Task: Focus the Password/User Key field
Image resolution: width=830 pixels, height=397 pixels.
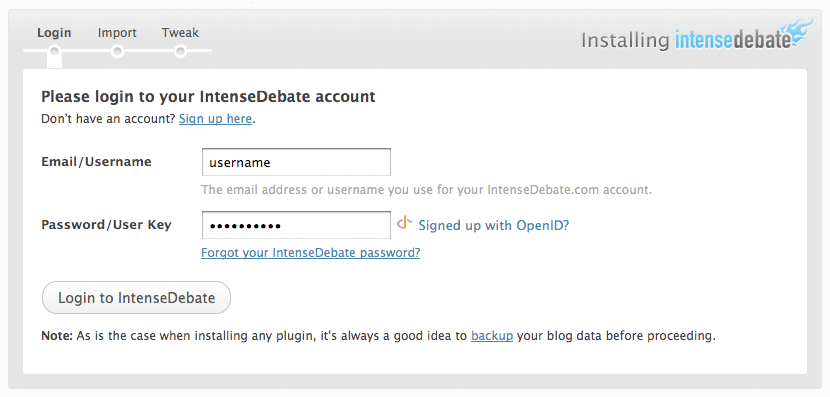Action: (x=296, y=225)
